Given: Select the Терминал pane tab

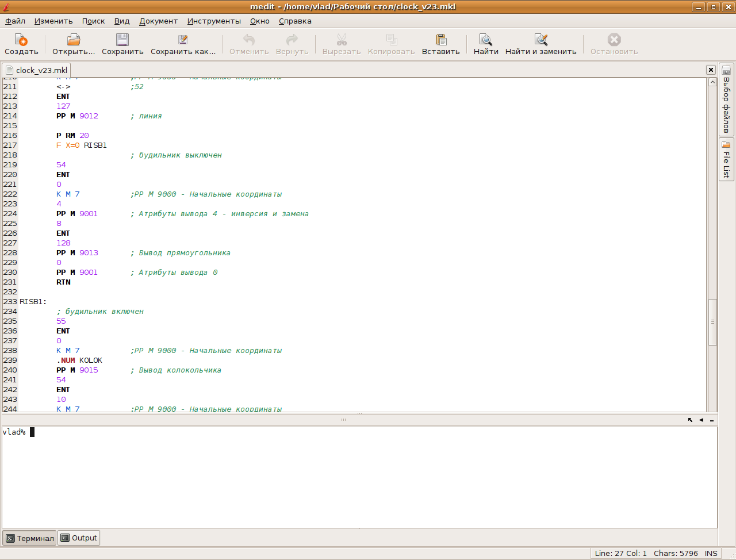Looking at the screenshot, I should coord(29,538).
